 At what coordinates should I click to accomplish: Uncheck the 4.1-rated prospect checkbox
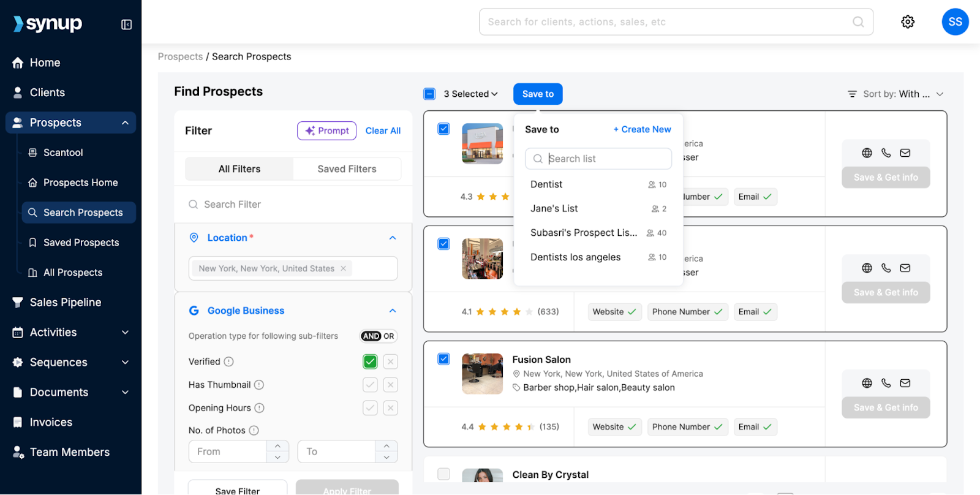(444, 244)
